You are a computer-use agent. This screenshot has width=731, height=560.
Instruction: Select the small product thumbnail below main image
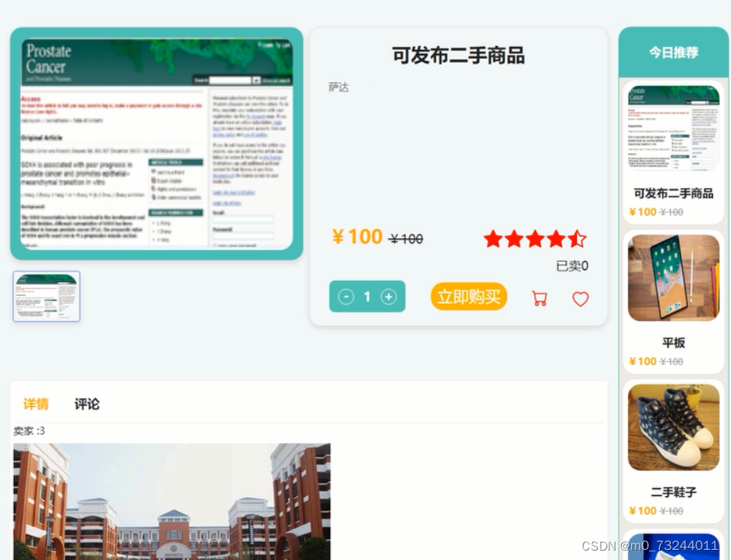pyautogui.click(x=47, y=297)
